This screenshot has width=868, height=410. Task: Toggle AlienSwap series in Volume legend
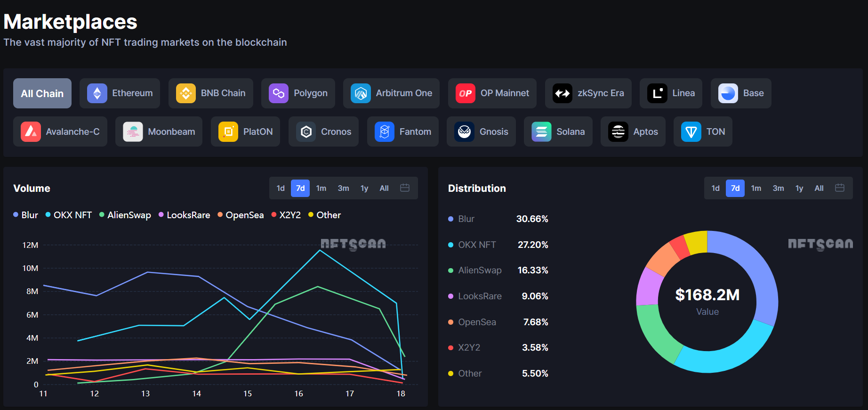[x=125, y=215]
